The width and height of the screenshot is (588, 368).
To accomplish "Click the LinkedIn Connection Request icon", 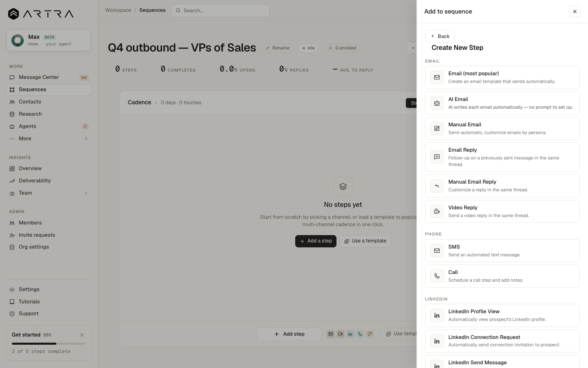I will (437, 341).
